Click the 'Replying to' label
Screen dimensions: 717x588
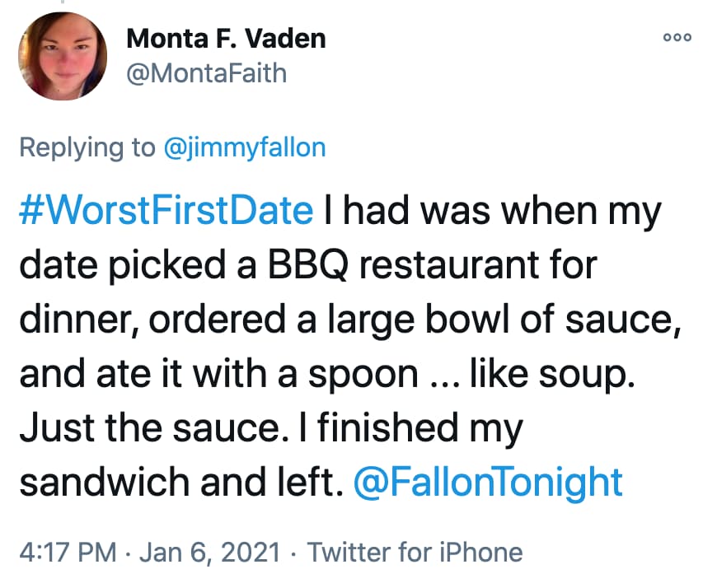point(86,147)
